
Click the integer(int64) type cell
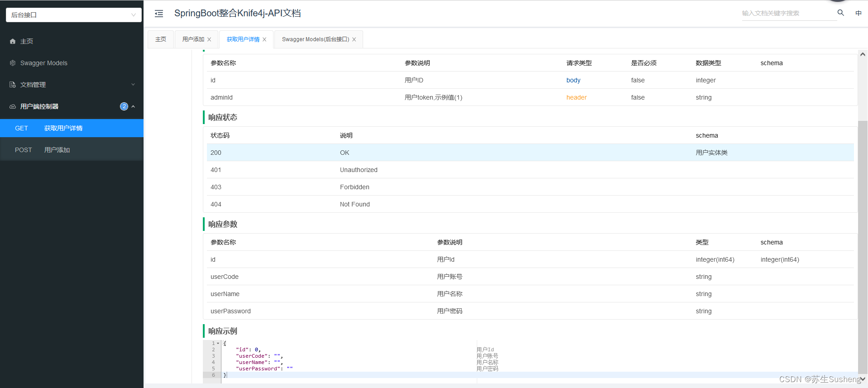point(715,259)
